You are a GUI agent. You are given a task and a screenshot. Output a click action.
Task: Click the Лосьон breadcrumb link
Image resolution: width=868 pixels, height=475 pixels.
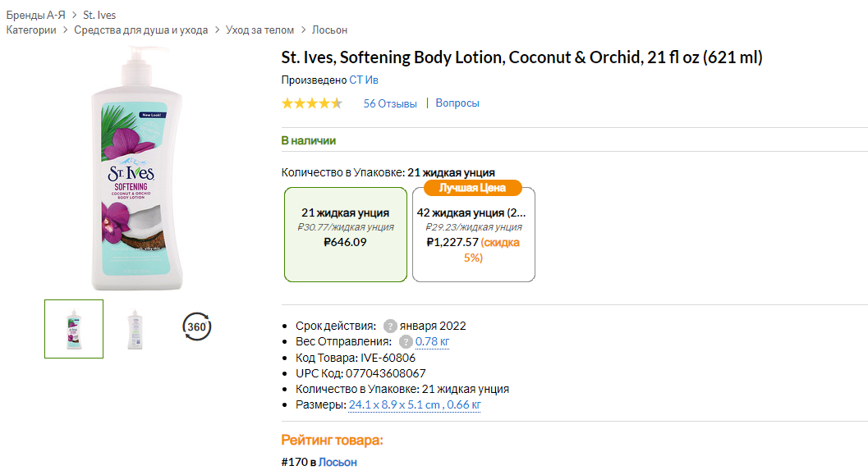[x=329, y=30]
